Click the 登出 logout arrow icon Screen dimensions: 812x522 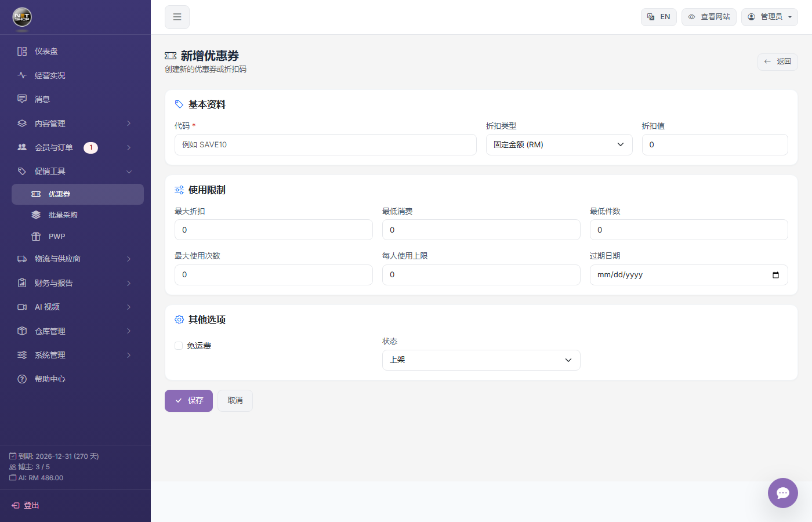16,506
